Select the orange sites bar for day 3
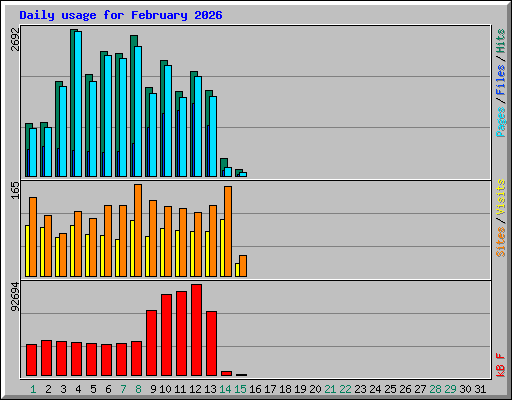 tap(63, 255)
